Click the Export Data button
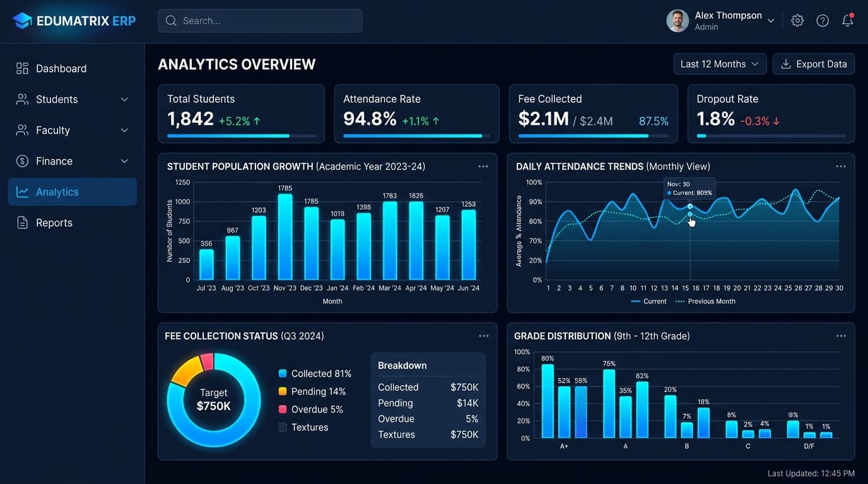This screenshot has height=484, width=868. click(x=814, y=64)
